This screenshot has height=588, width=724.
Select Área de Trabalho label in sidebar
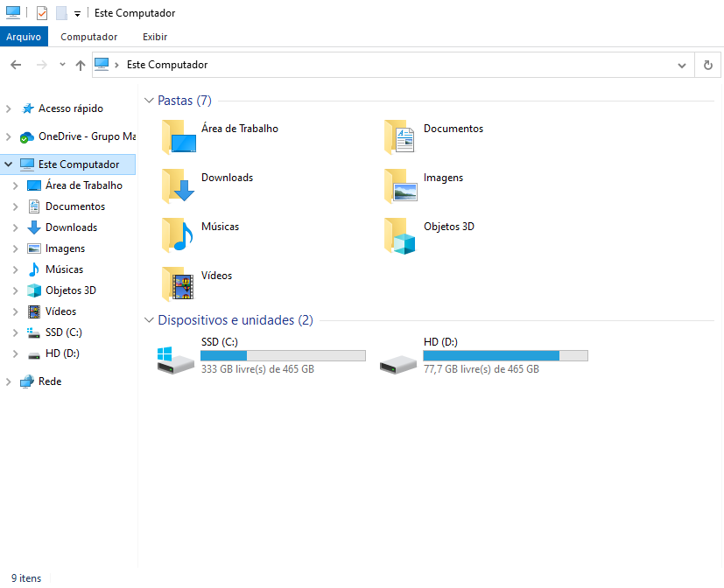pyautogui.click(x=83, y=185)
